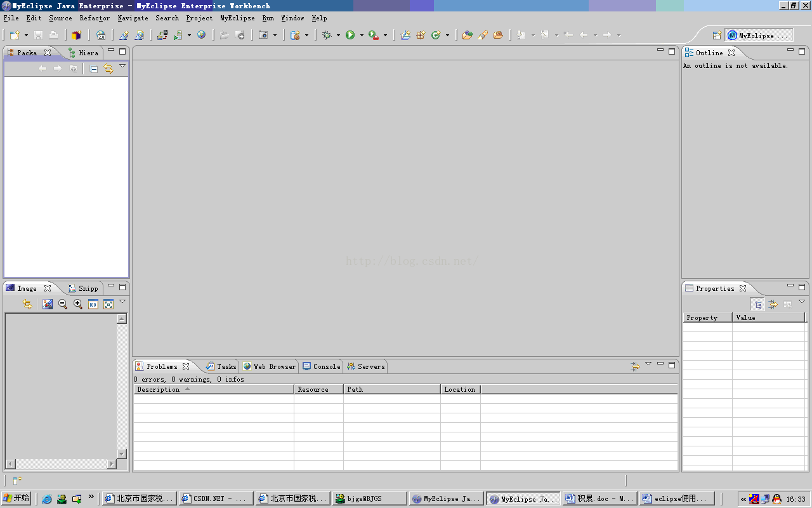Switch to the Console tab

pyautogui.click(x=322, y=366)
